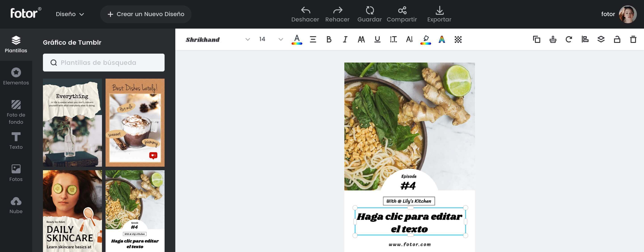Toggle italic text formatting
This screenshot has width=644, height=252.
point(345,40)
